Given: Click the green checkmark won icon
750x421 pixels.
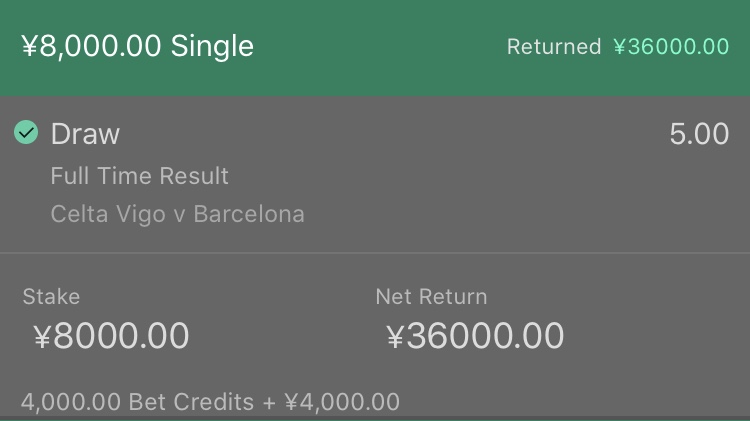Looking at the screenshot, I should tap(26, 132).
